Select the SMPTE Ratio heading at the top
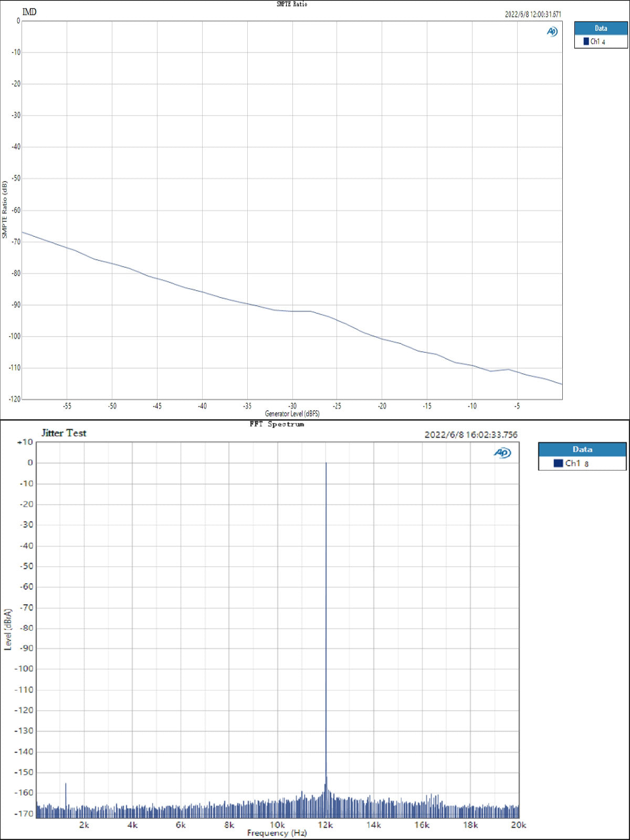The height and width of the screenshot is (840, 630). click(x=292, y=4)
